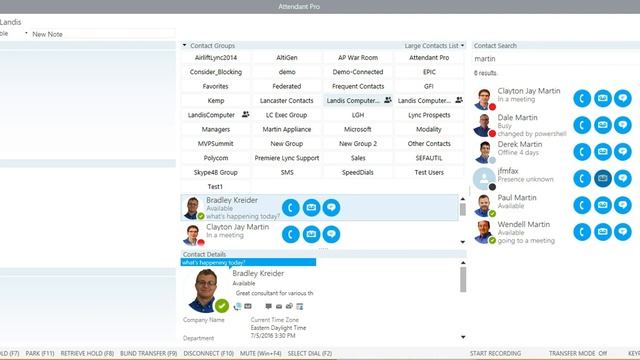Click Bradley Kreider's large photo in Contact Details

point(207,290)
